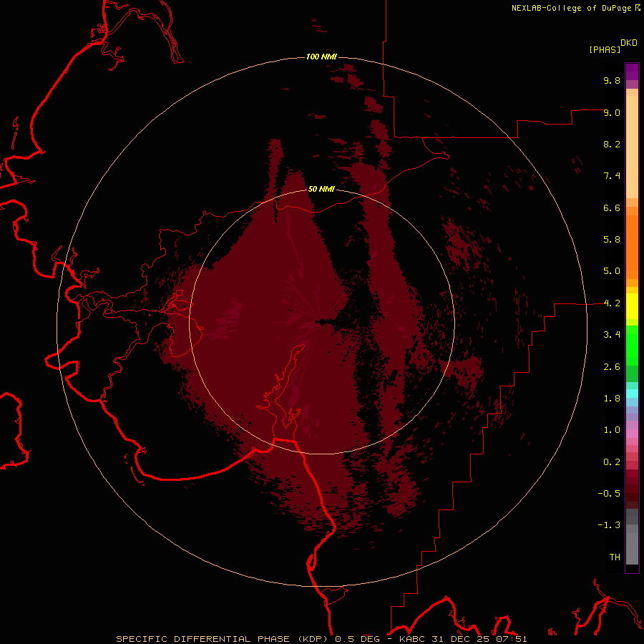644x644 pixels.
Task: Click the 9.0 scale value label
Action: click(612, 112)
